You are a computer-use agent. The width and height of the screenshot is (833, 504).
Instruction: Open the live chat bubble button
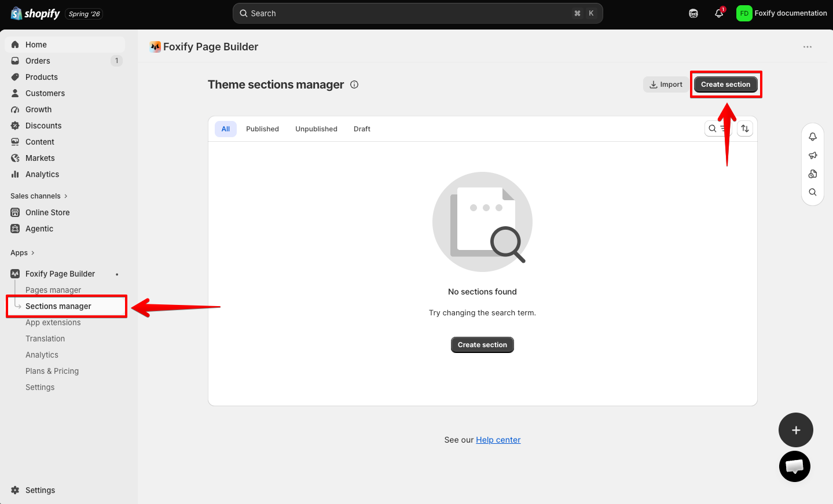[x=795, y=466]
